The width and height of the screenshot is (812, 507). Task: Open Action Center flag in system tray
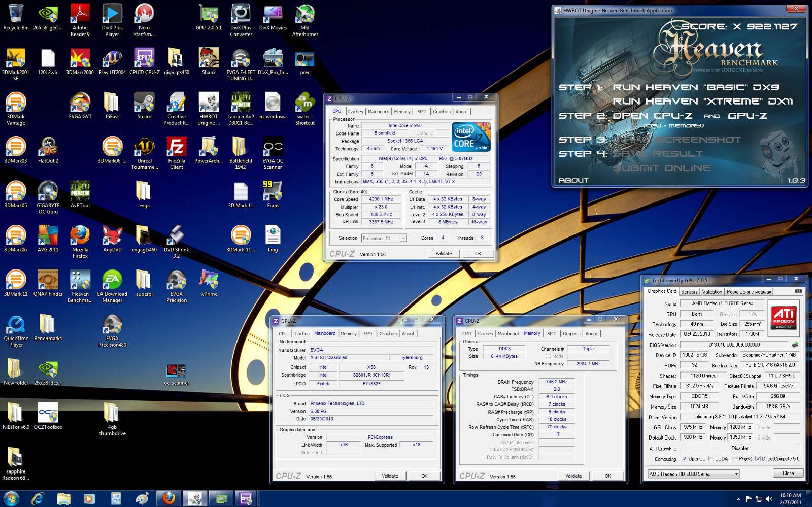749,499
